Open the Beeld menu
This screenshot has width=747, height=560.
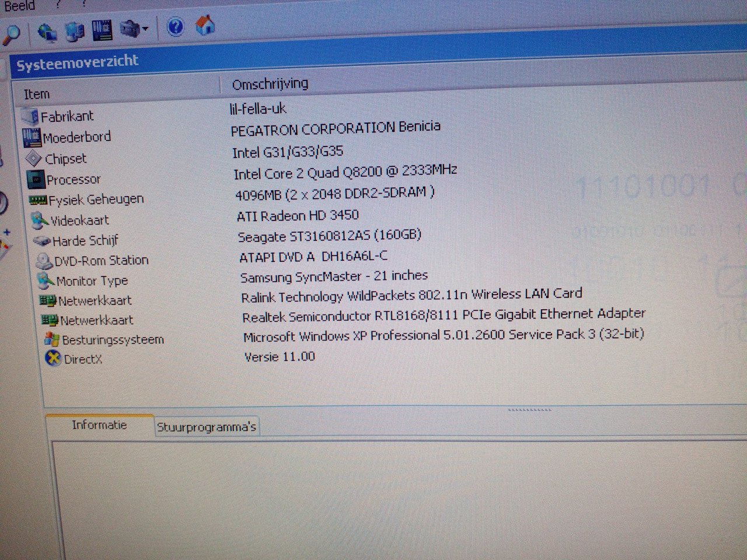pos(20,6)
